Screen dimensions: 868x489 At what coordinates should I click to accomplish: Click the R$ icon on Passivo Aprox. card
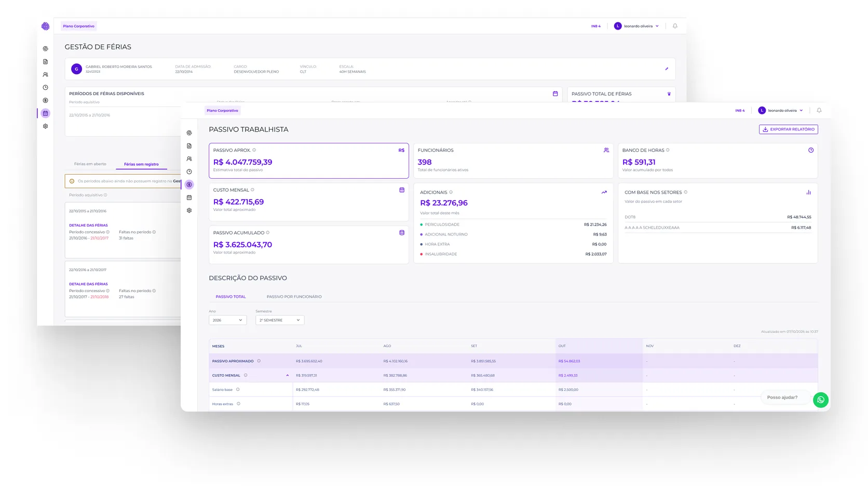click(401, 150)
